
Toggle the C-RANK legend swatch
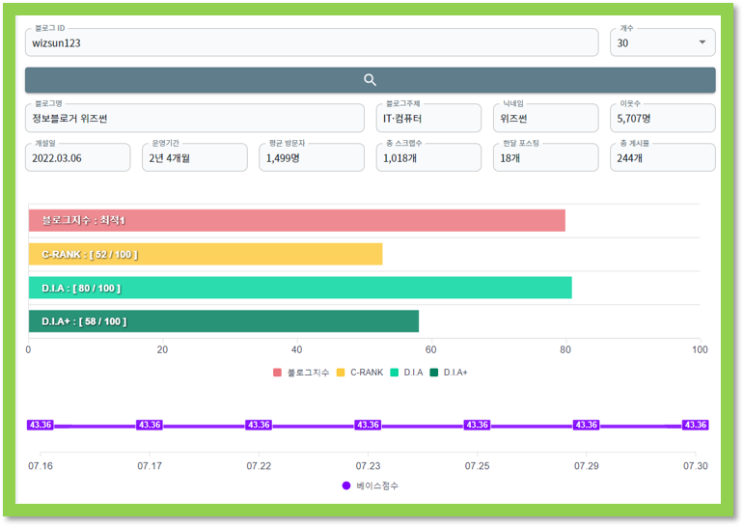340,372
